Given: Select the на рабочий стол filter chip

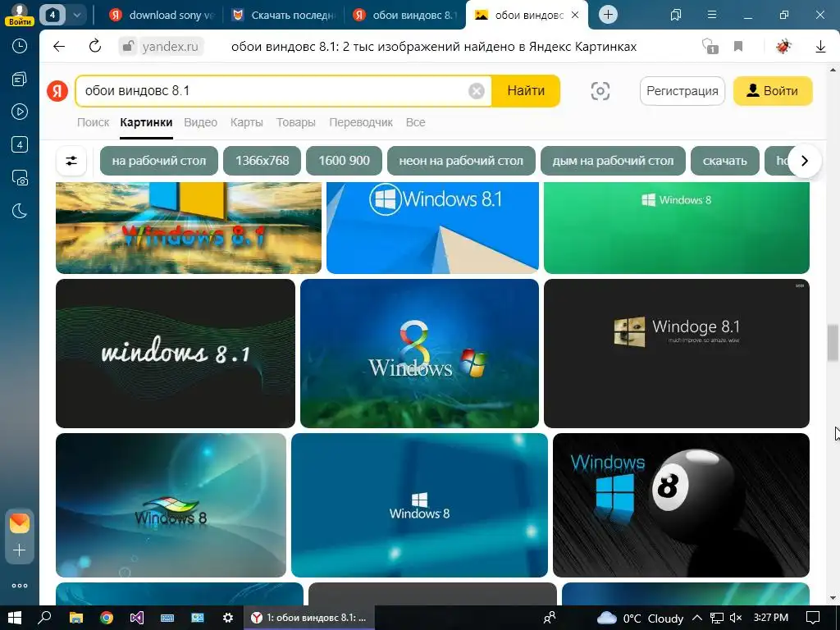Looking at the screenshot, I should coord(159,161).
